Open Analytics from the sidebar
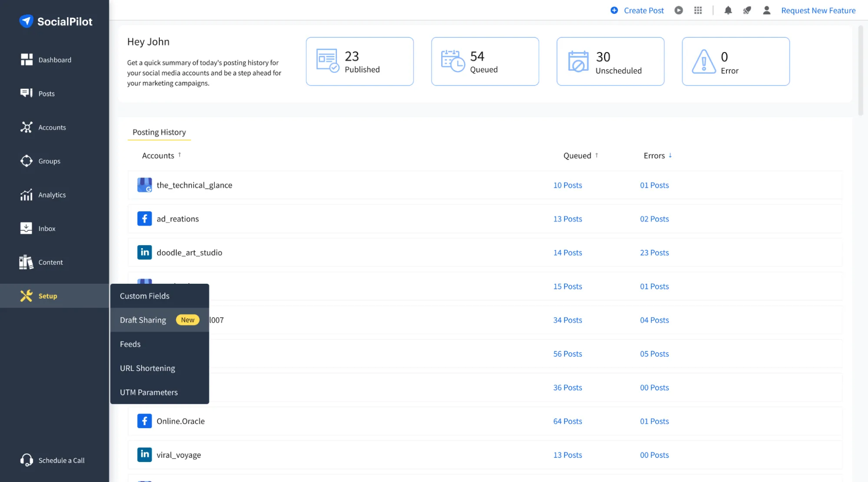The height and width of the screenshot is (482, 868). click(52, 195)
